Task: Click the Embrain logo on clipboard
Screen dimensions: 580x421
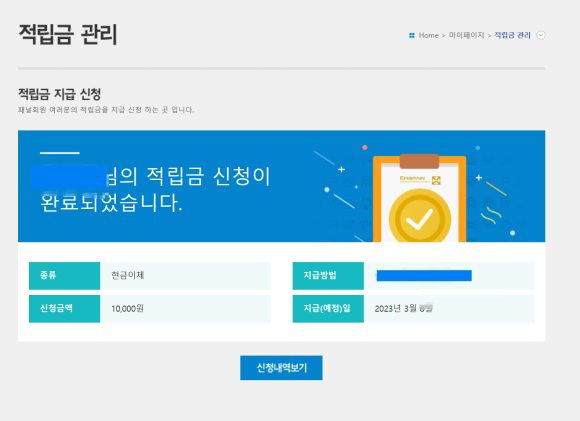Action: [420, 180]
